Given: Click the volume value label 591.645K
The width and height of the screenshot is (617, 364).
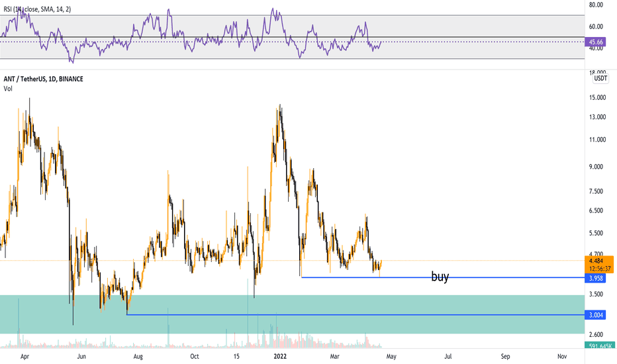Looking at the screenshot, I should pyautogui.click(x=599, y=346).
